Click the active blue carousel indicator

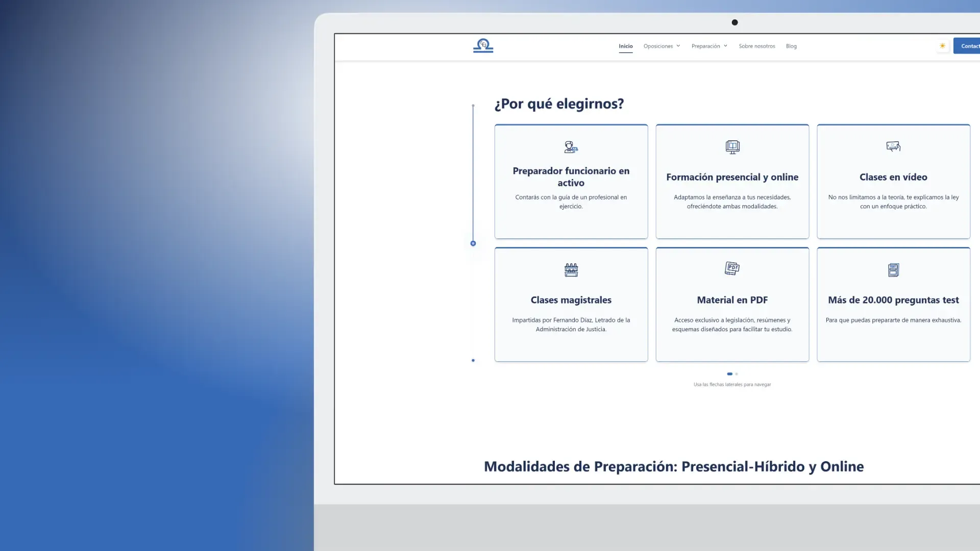(729, 374)
